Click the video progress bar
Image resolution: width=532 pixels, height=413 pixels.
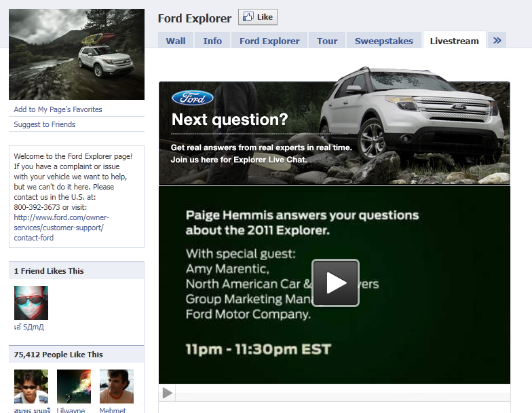343,393
